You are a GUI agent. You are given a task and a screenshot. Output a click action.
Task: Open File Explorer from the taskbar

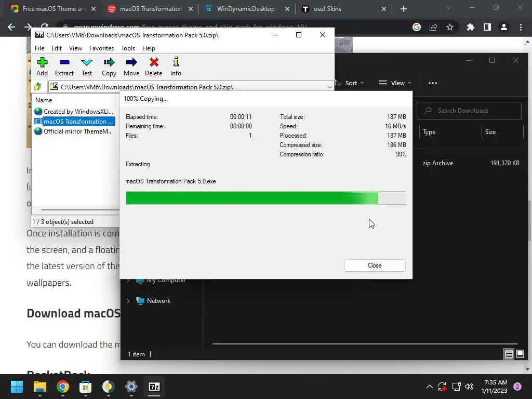pyautogui.click(x=39, y=387)
